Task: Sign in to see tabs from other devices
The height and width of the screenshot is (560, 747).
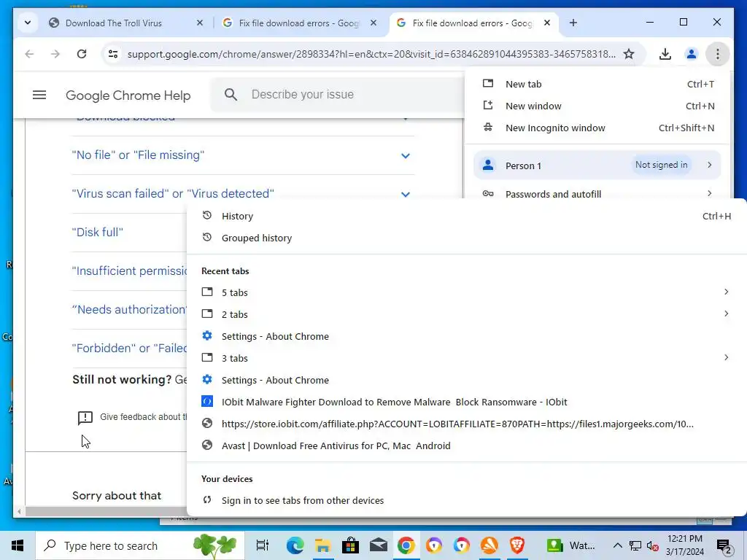Action: (466, 500)
